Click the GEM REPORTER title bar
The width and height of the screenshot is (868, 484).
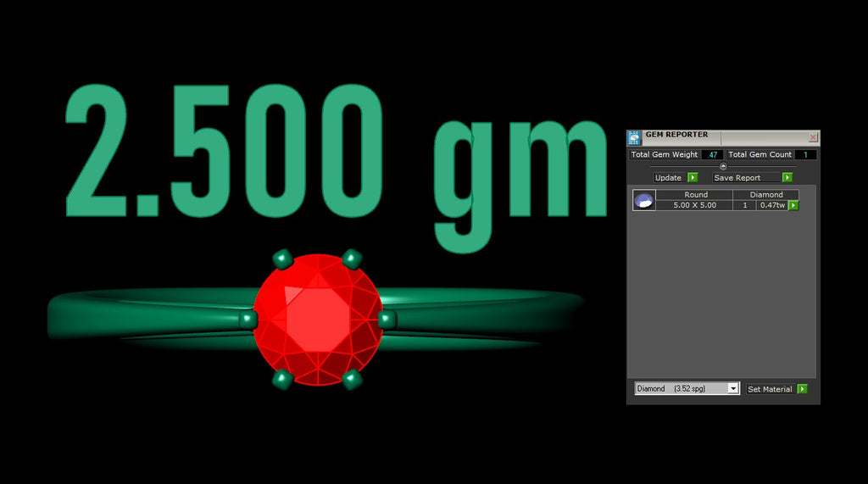coord(724,136)
